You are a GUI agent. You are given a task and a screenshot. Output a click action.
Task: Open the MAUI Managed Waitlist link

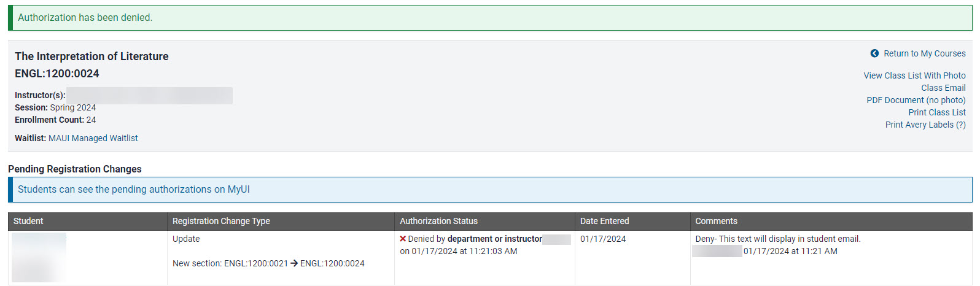click(93, 138)
